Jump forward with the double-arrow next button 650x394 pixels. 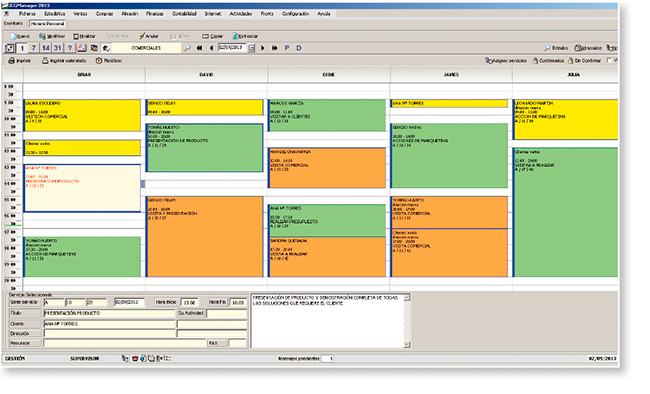click(x=274, y=48)
